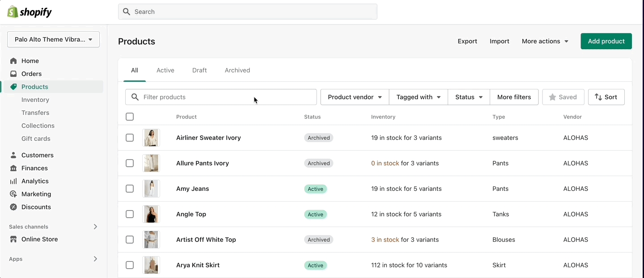Select the Amy Jeans row checkbox
644x278 pixels.
click(x=130, y=189)
